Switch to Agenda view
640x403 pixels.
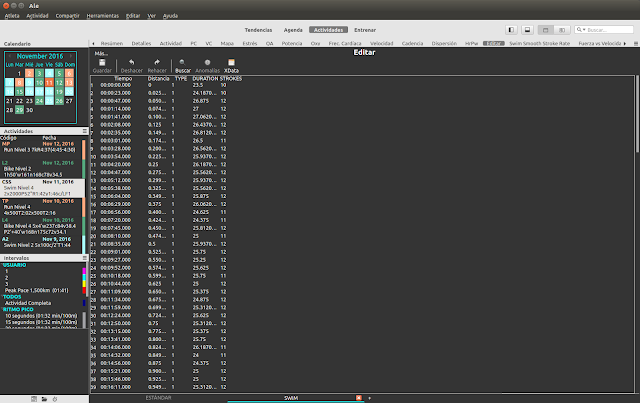point(293,30)
